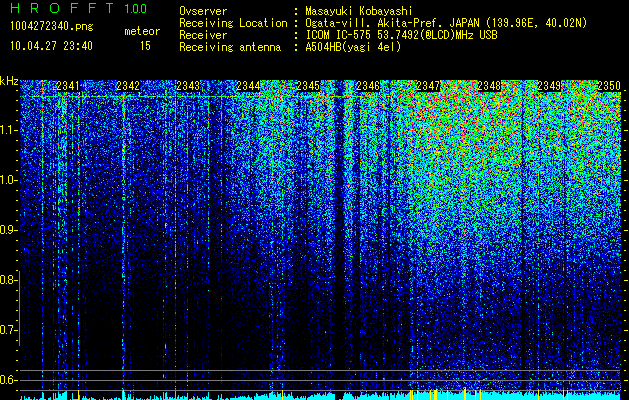Image resolution: width=629 pixels, height=400 pixels.
Task: Click the timestamp 10.04.27 23:40
Action: pos(51,46)
